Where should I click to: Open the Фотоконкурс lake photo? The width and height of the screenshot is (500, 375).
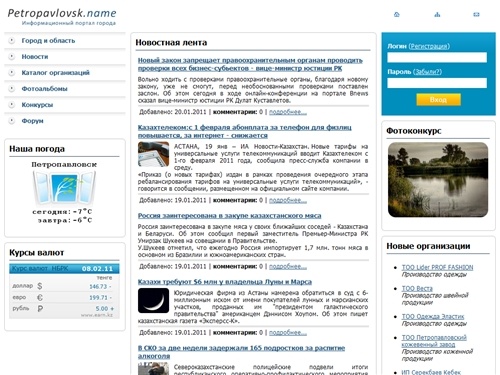click(x=438, y=180)
